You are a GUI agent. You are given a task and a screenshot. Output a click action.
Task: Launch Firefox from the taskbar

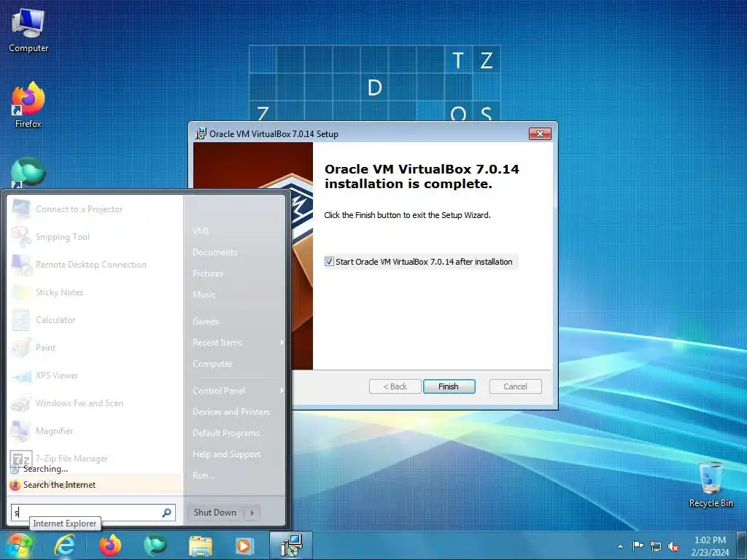point(110,545)
